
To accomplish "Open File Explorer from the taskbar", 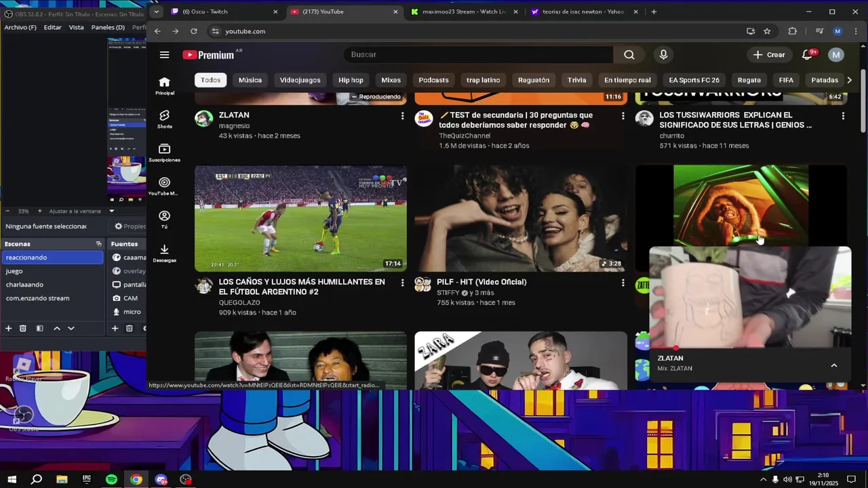I will pyautogui.click(x=62, y=479).
